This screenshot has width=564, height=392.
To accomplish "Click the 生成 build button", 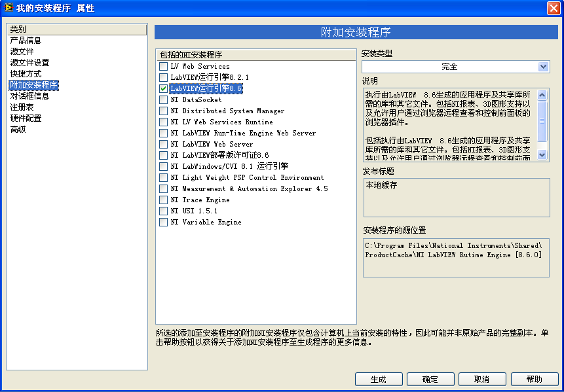I will 378,380.
